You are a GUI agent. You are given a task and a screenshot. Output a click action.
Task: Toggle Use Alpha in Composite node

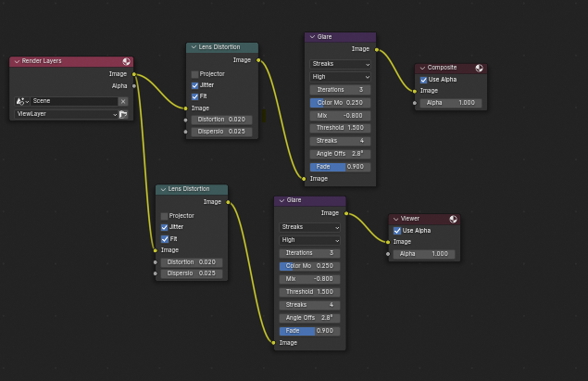pos(423,80)
